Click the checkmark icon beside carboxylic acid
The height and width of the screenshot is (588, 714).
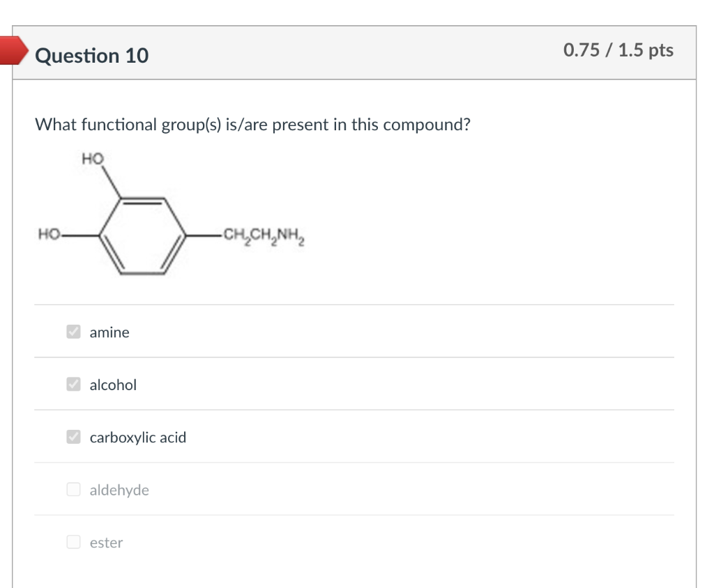tap(73, 438)
